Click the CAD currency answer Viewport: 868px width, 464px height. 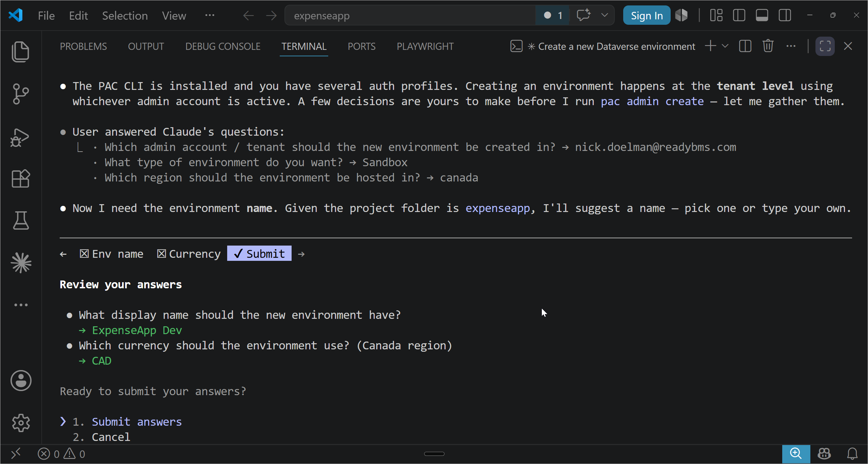pyautogui.click(x=101, y=361)
